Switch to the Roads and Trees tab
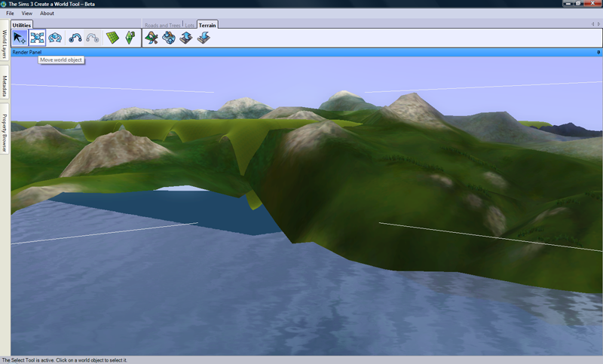This screenshot has width=603, height=364. [163, 25]
